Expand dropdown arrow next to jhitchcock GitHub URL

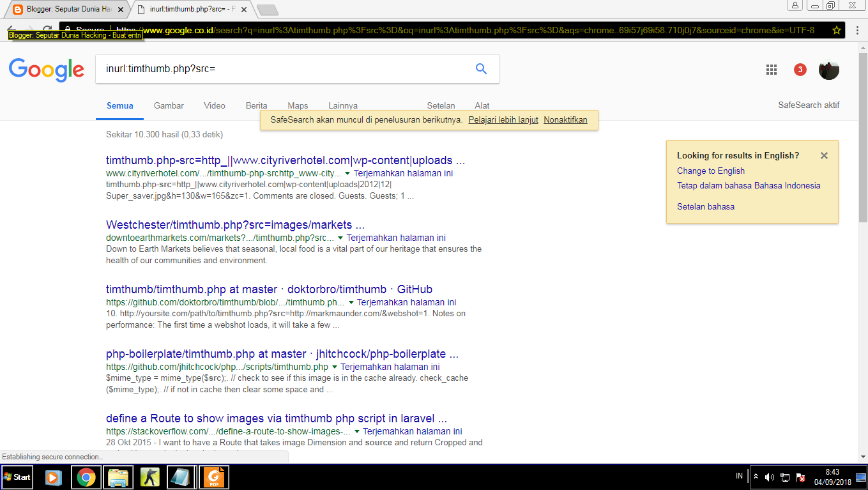(x=334, y=367)
